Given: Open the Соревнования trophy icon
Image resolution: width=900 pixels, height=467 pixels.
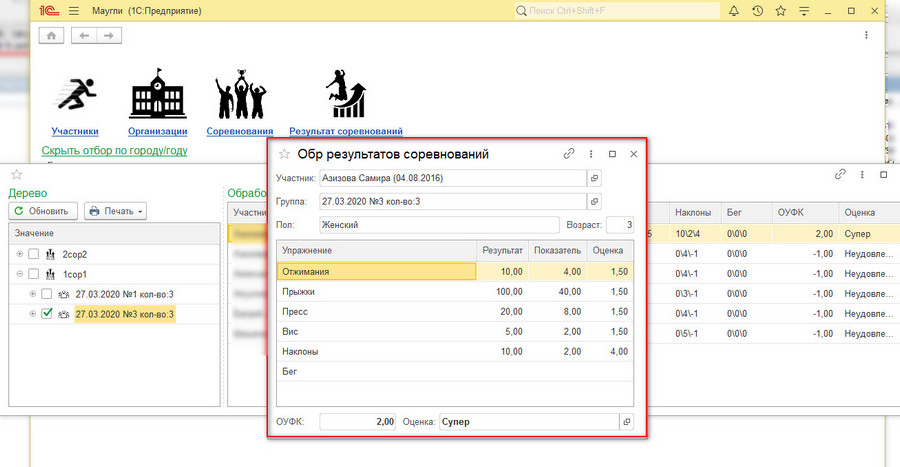Looking at the screenshot, I should (x=240, y=95).
